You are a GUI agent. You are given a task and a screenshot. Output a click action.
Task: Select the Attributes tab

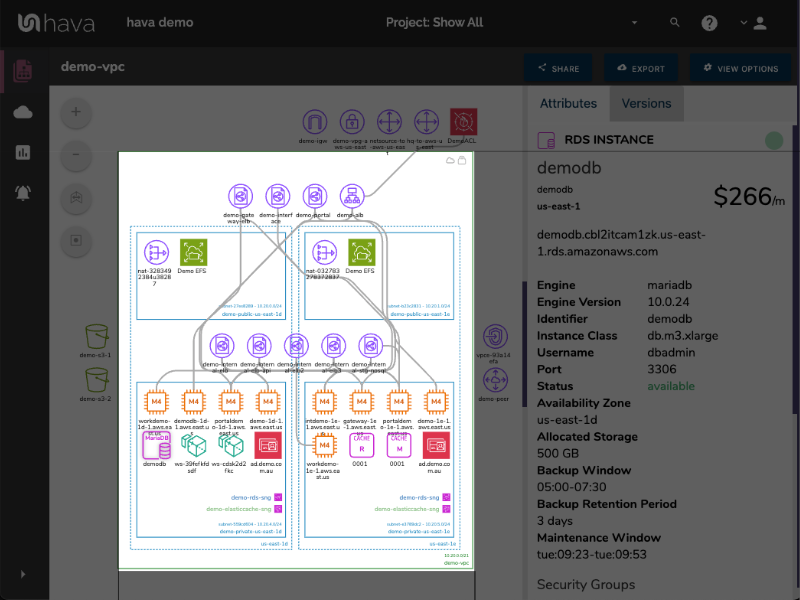point(568,103)
